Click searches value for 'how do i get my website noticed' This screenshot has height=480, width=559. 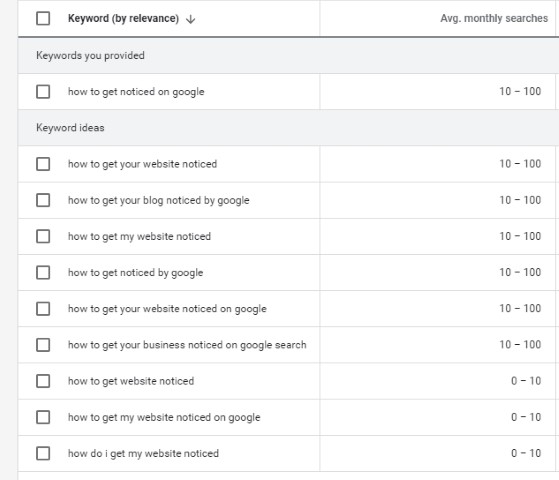pos(526,453)
